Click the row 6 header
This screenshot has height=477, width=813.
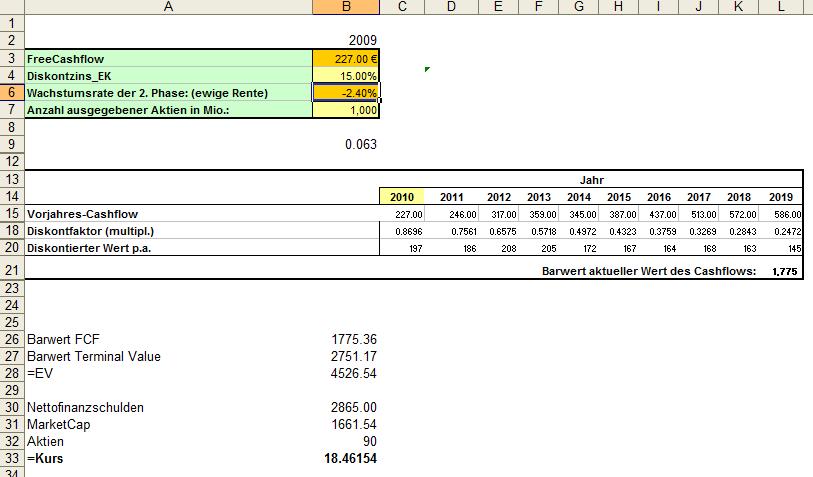pyautogui.click(x=11, y=92)
